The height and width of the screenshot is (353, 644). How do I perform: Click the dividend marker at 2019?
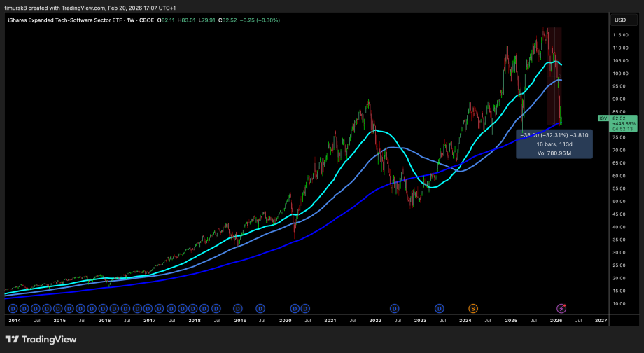coord(238,307)
